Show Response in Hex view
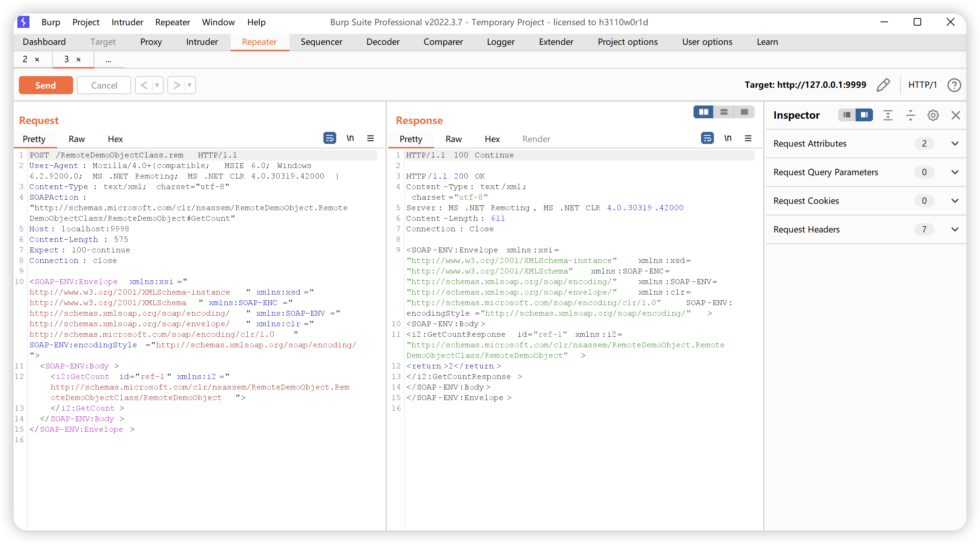 pyautogui.click(x=492, y=139)
